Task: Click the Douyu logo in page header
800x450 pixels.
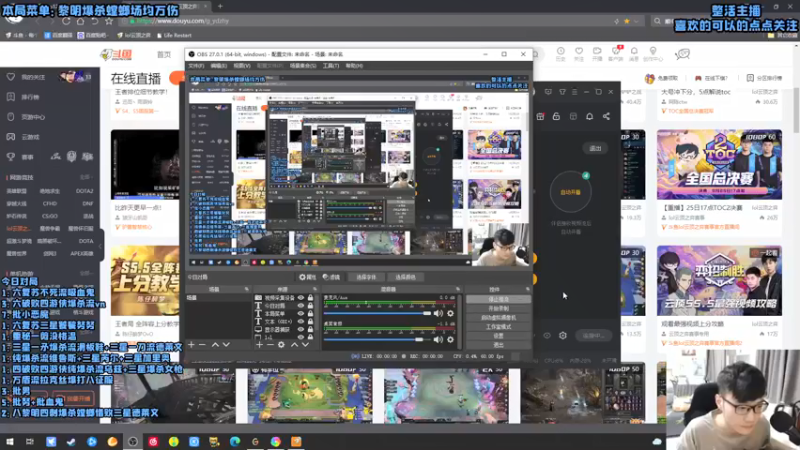Action: coord(116,55)
